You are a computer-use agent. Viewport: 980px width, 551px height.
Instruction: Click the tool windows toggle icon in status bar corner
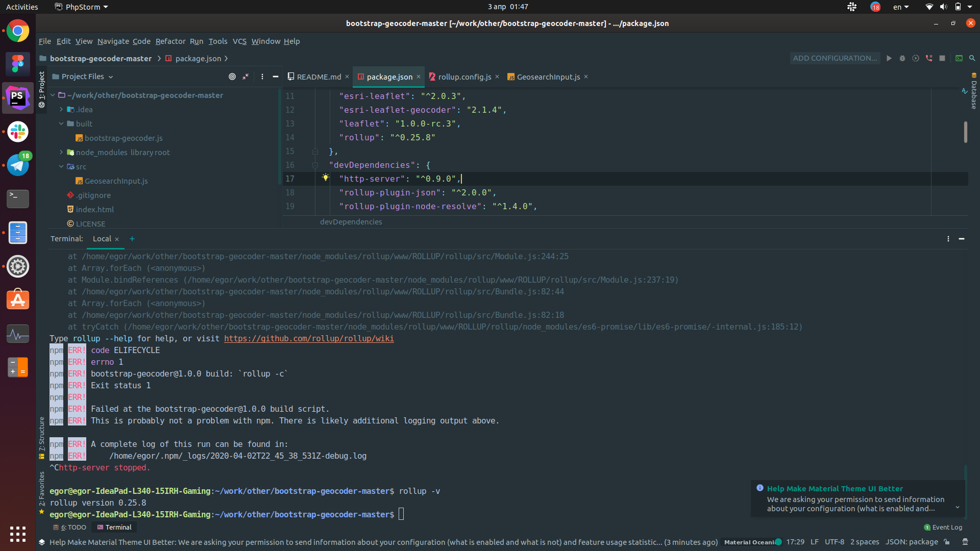click(42, 542)
